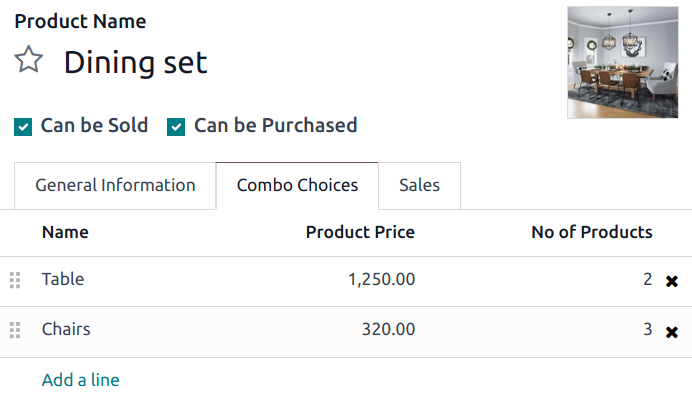Grab the Table row drag handle
The image size is (692, 398).
pos(15,280)
